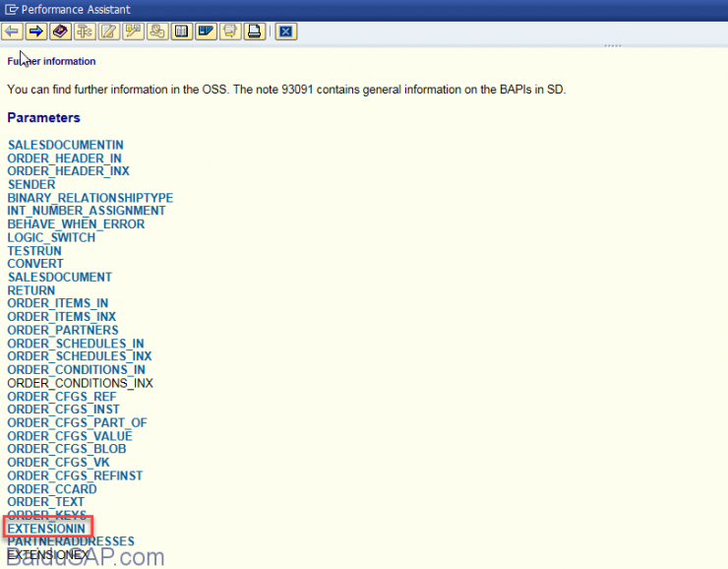728x569 pixels.
Task: Open the PARTNERADDRESSES parameter link
Action: point(71,541)
